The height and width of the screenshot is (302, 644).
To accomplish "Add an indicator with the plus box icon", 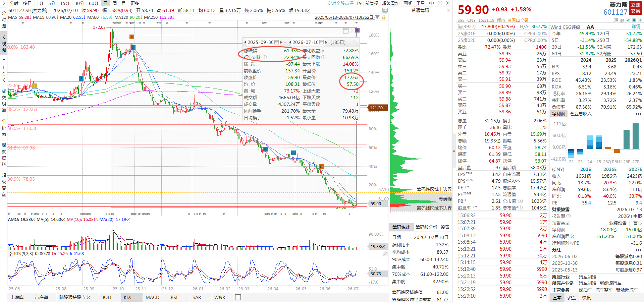I will 238,297.
